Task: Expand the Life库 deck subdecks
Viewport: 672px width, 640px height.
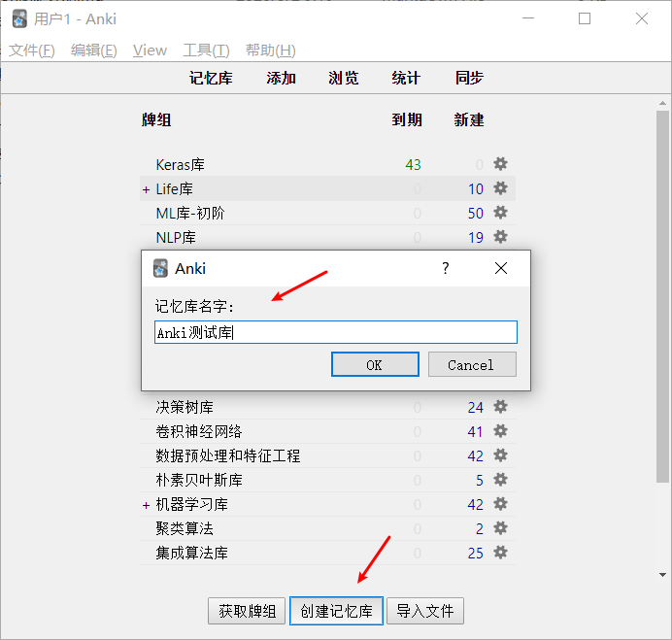Action: pos(146,189)
